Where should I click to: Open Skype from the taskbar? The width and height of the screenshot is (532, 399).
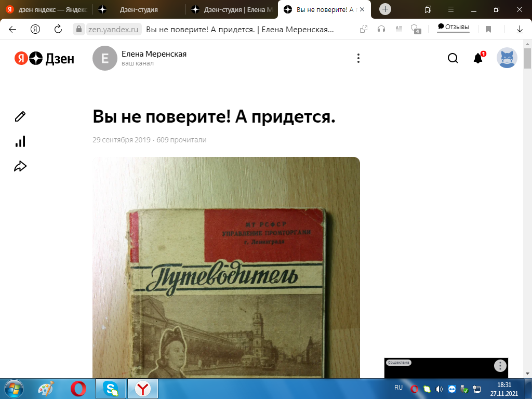[111, 389]
